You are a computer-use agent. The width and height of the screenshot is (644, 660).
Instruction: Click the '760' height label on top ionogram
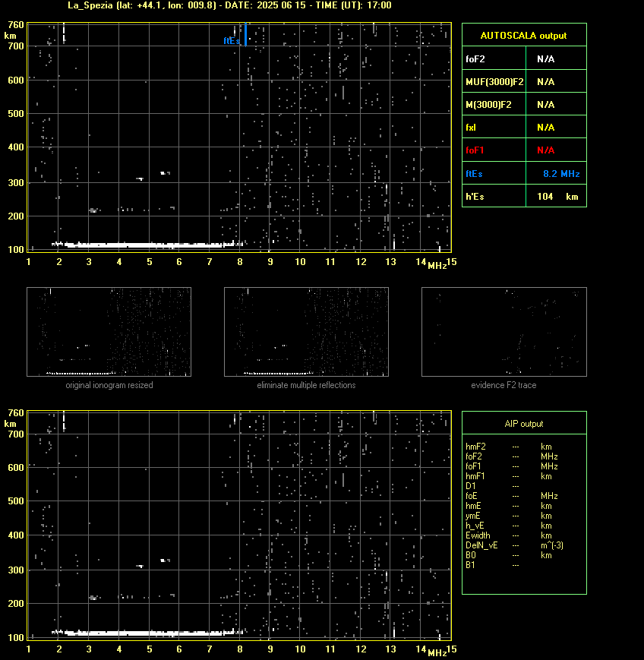tap(16, 25)
